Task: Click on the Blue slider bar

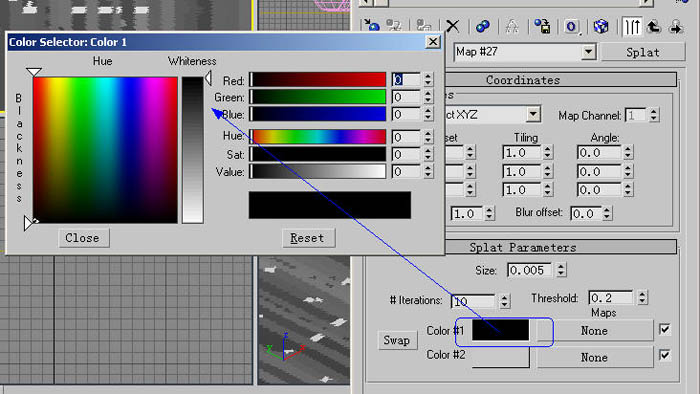Action: pos(317,114)
